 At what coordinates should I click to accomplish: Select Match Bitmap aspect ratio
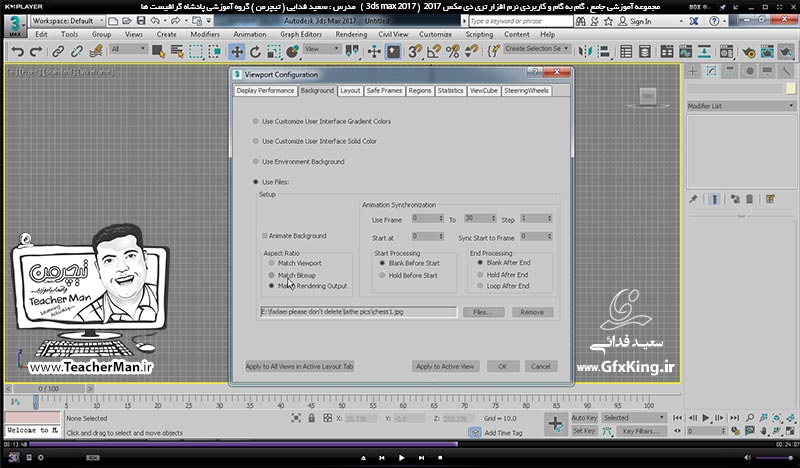(271, 275)
